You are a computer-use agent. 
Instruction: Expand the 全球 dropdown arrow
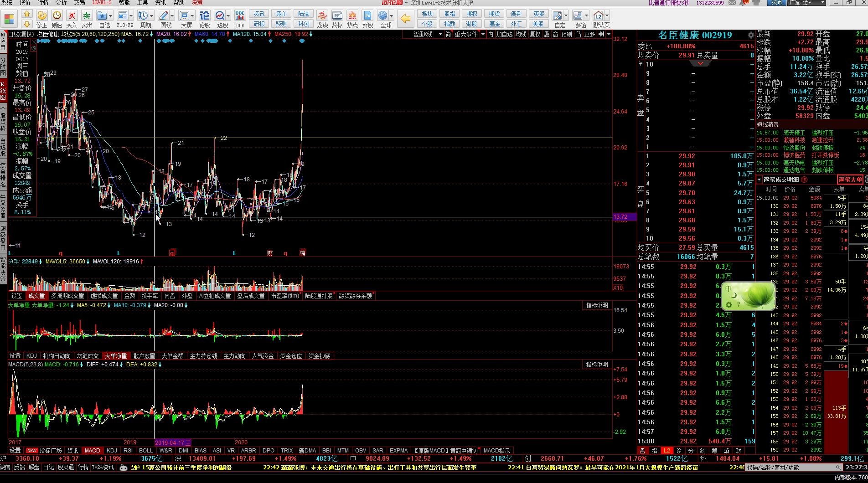392,15
